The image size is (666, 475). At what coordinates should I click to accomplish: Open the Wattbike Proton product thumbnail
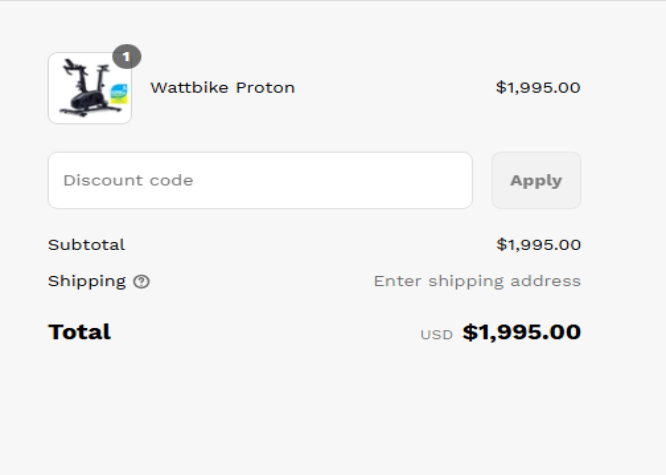click(x=90, y=88)
